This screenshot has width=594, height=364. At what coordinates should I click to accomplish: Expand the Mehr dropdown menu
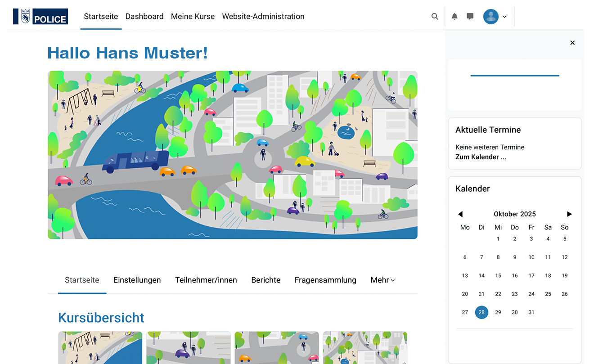click(382, 280)
